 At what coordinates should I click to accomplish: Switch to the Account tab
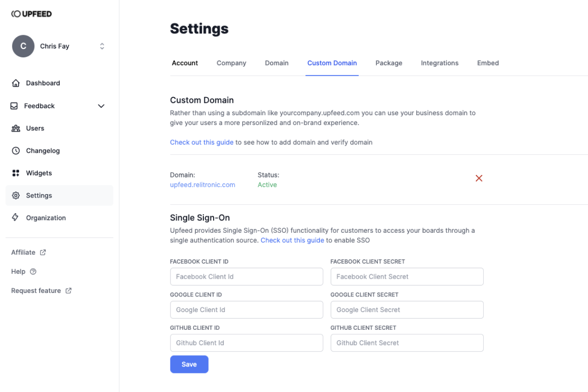pyautogui.click(x=185, y=63)
